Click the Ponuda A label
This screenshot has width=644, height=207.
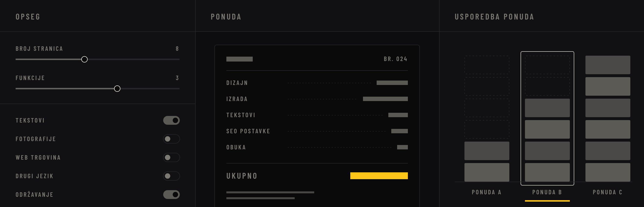[x=486, y=192]
